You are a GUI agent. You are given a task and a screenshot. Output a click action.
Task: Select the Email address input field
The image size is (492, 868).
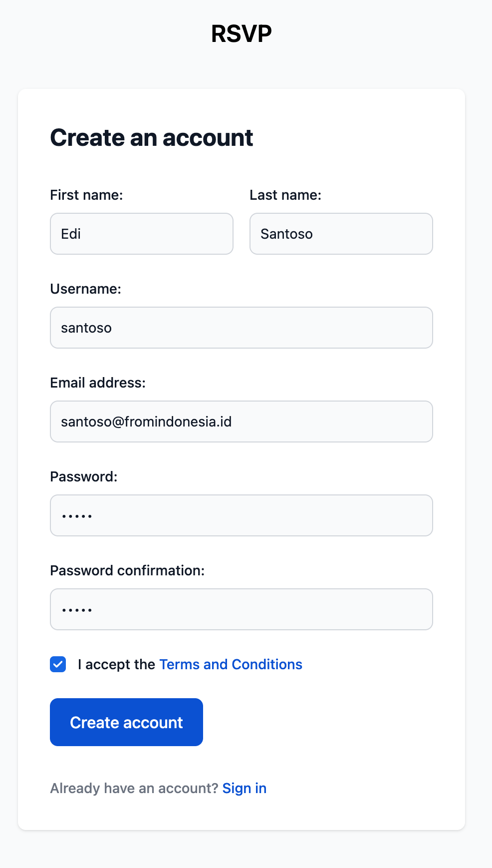[x=241, y=422]
